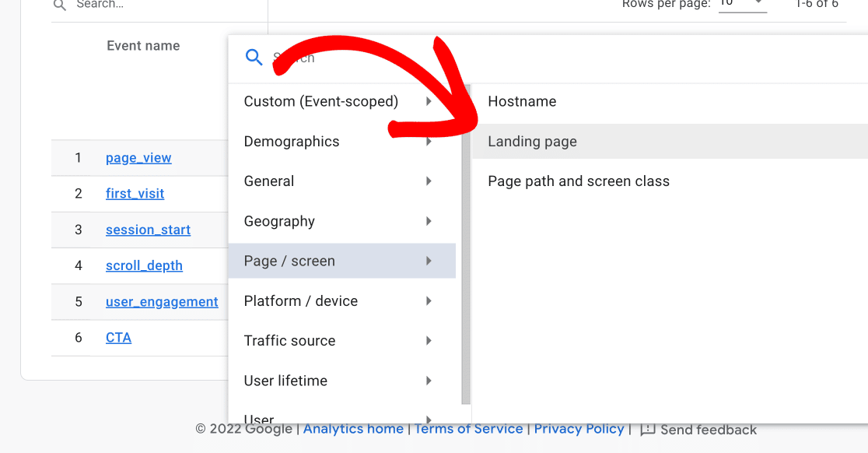Expand Platform / device arrow

coord(429,300)
